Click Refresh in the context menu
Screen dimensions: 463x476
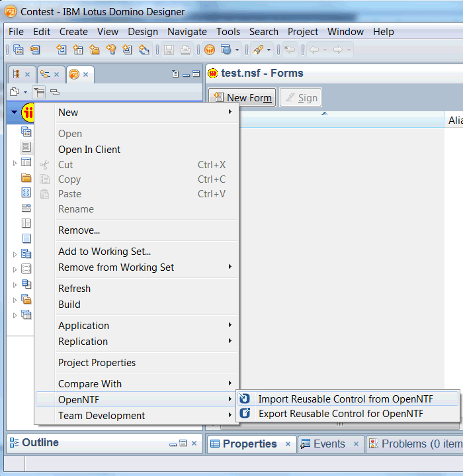(x=136, y=289)
